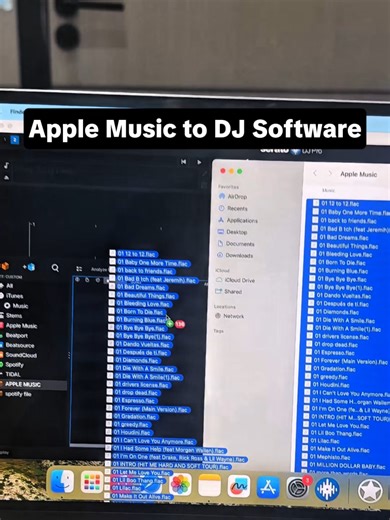Select '01 Bad Dreams.flac' in Finder

click(344, 238)
